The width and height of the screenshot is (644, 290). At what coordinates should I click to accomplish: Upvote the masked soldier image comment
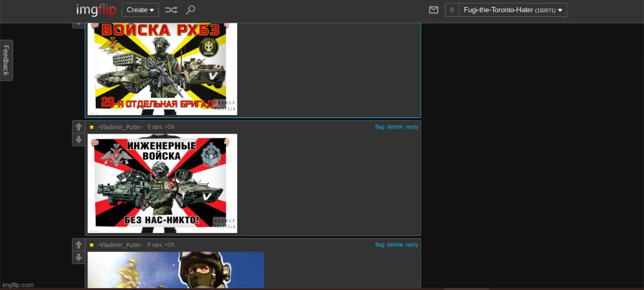[x=78, y=245]
